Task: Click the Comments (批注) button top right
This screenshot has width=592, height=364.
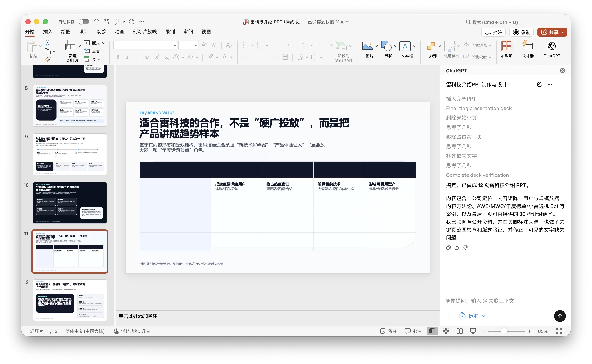Action: (x=493, y=32)
